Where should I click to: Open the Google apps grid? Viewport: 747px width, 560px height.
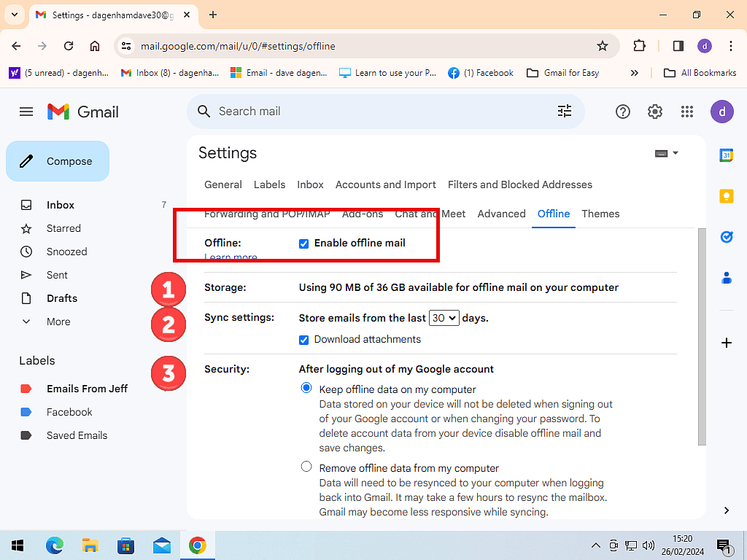[686, 112]
